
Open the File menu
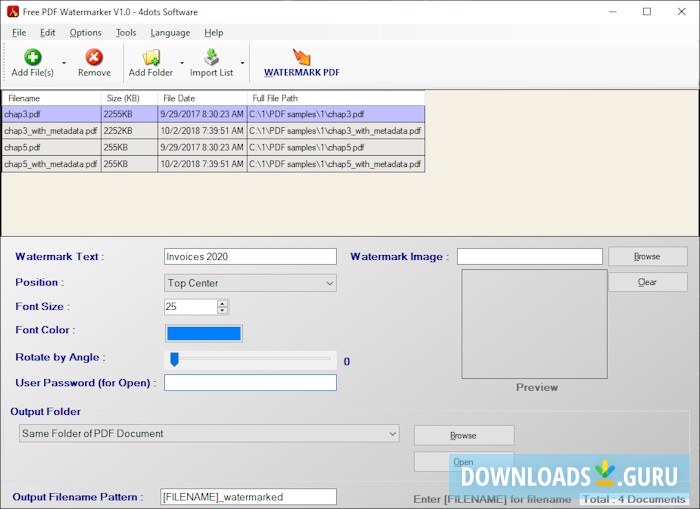click(19, 33)
